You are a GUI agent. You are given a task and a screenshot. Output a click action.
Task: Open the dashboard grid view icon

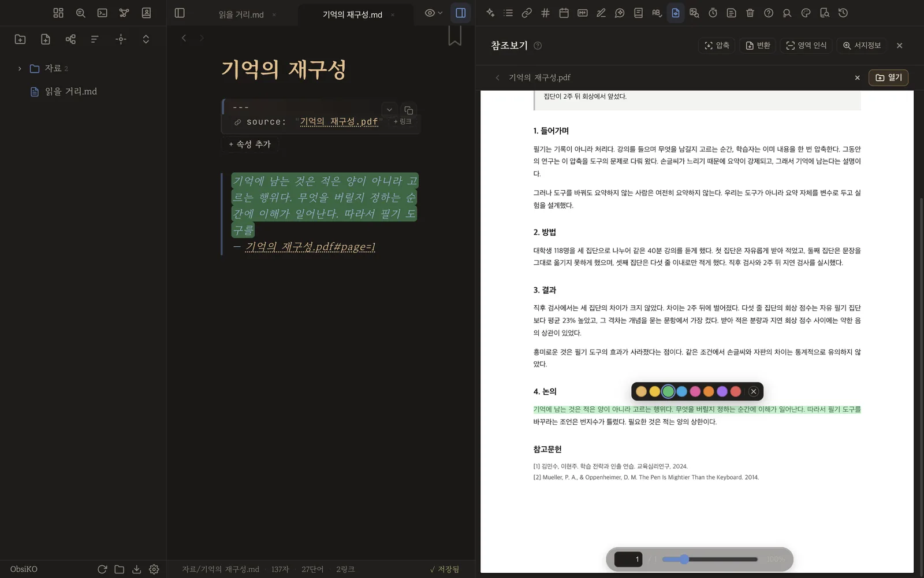point(58,13)
